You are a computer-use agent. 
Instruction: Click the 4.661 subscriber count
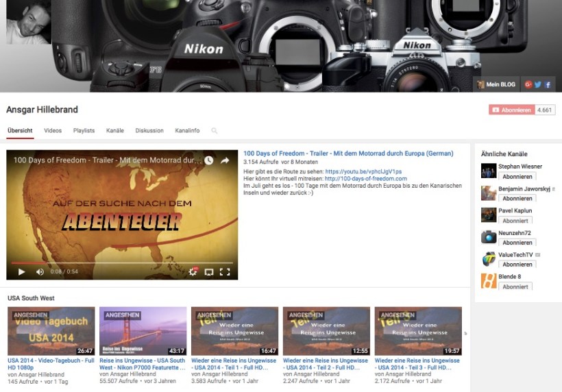coord(545,110)
